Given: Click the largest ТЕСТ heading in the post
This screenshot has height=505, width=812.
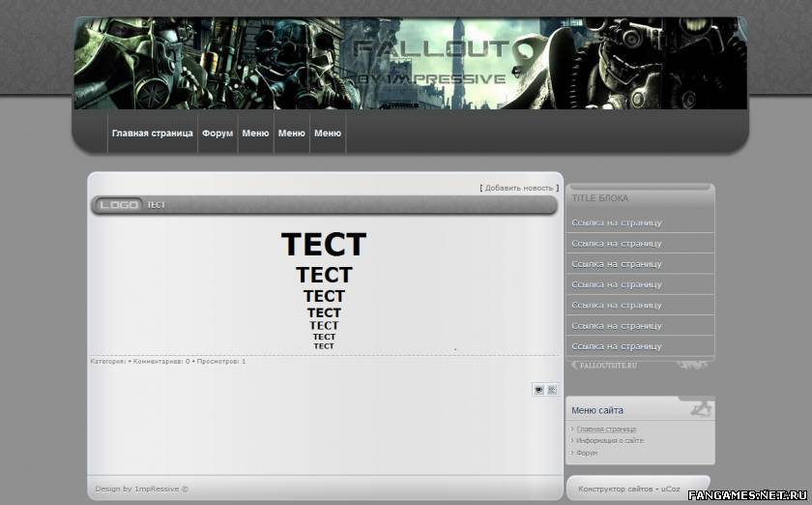Looking at the screenshot, I should [x=324, y=245].
